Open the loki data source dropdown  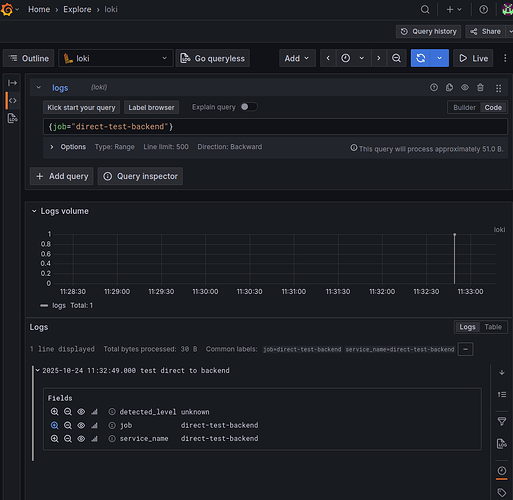point(116,58)
